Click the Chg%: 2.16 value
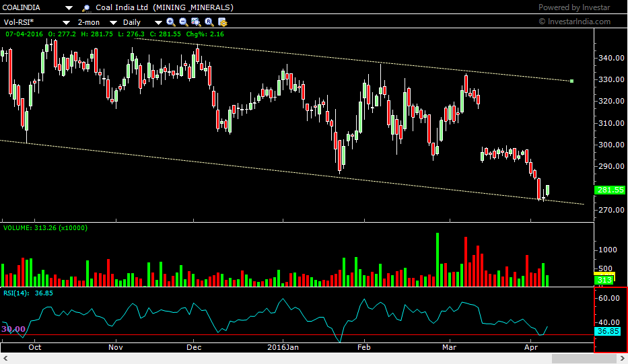Screen dimensions: 628x364 (205, 34)
